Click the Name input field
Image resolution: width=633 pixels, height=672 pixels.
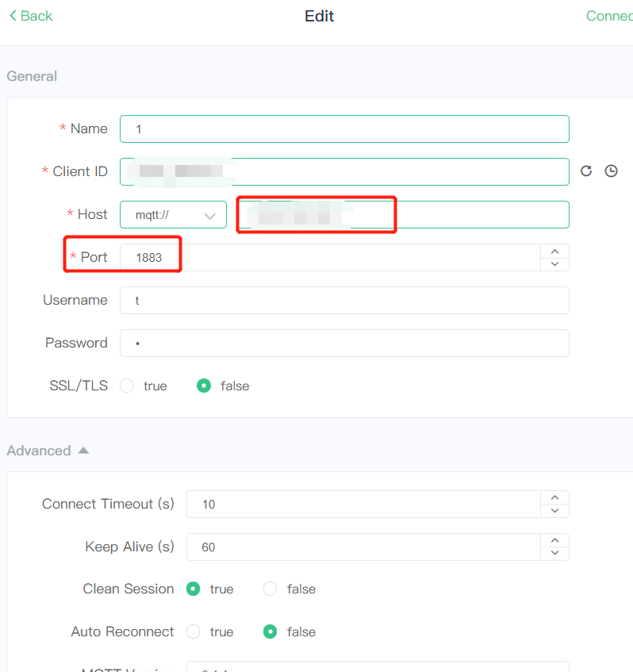344,129
